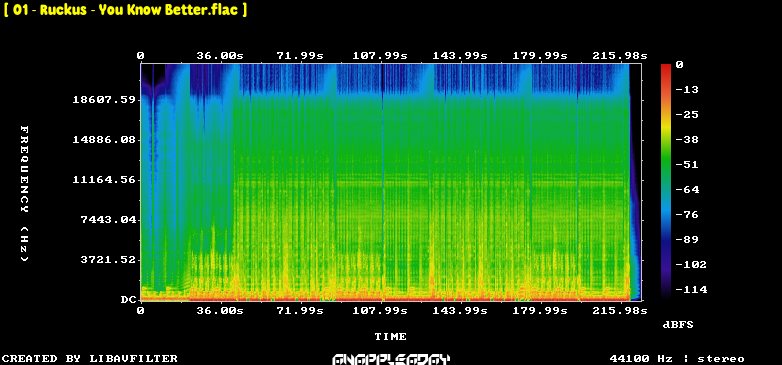
Task: Click the stylized logo at bottom center
Action: 391,359
